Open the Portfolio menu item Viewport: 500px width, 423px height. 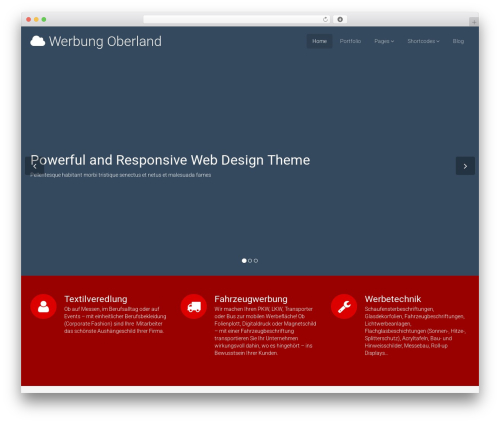[x=350, y=41]
